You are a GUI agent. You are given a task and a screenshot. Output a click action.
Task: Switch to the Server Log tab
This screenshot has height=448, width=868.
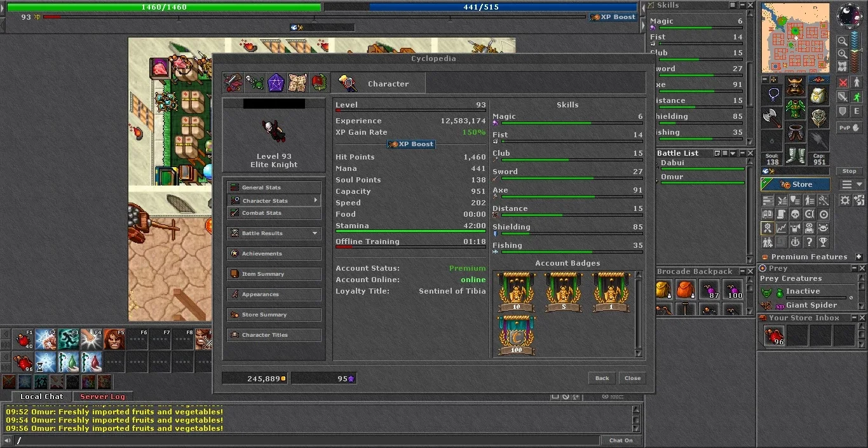102,397
